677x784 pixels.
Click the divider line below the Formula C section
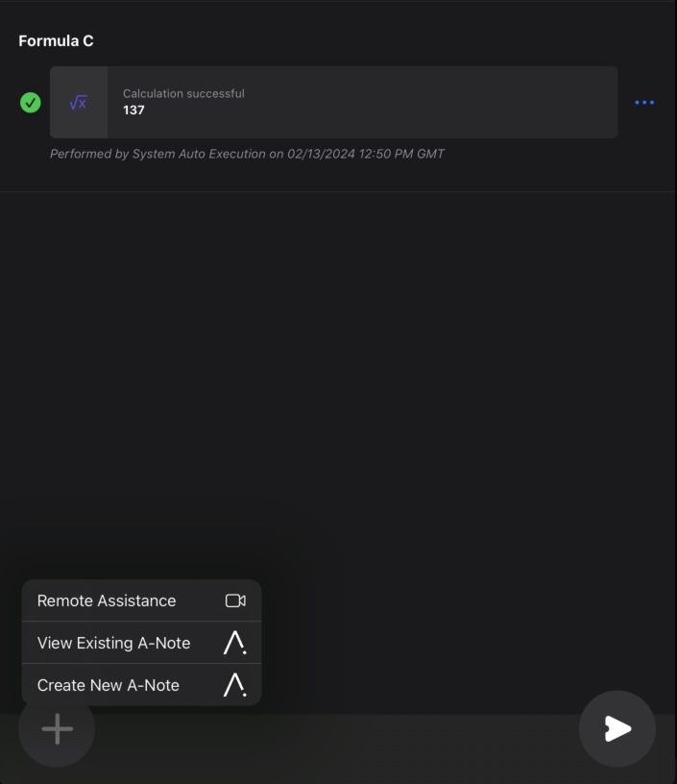tap(338, 191)
